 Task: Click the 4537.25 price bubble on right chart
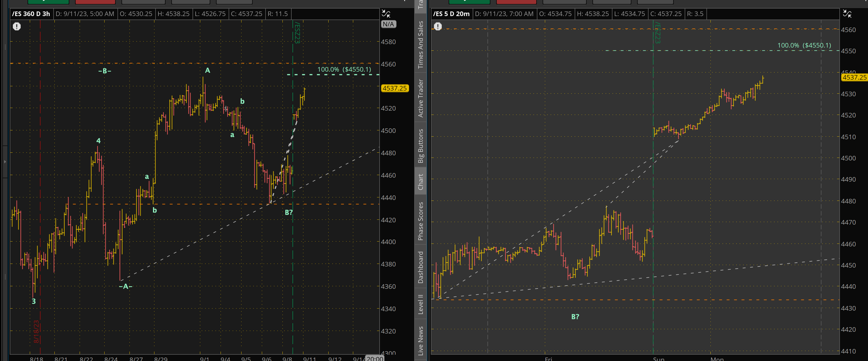click(855, 77)
